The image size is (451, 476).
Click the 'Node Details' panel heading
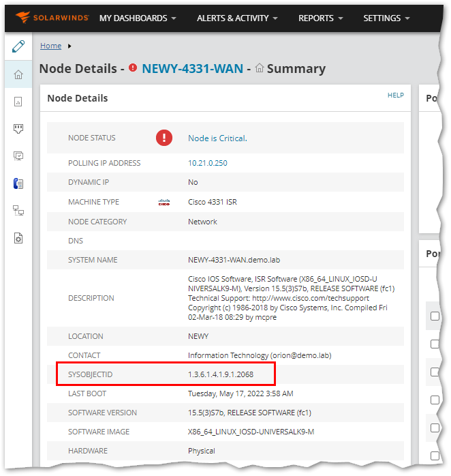tap(78, 98)
